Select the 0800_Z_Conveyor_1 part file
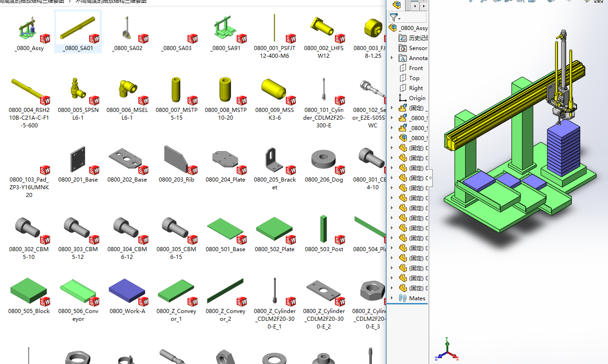The image size is (608, 364). 177,299
